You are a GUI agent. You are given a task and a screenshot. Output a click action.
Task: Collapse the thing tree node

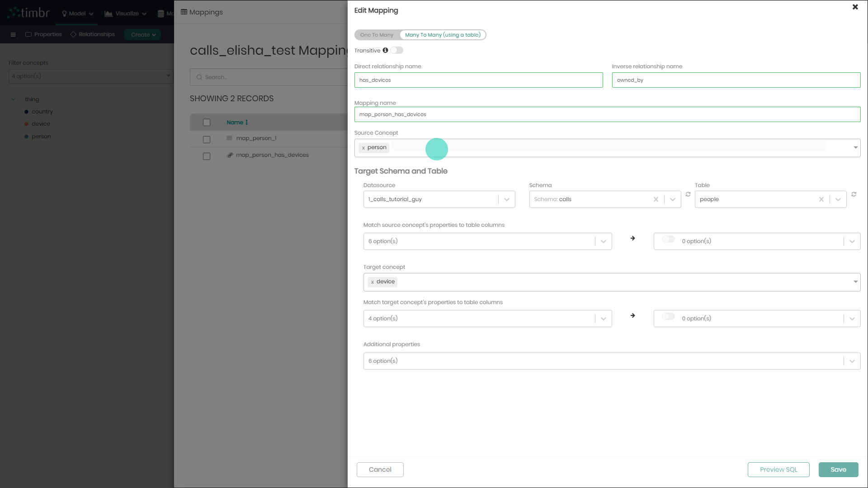14,99
